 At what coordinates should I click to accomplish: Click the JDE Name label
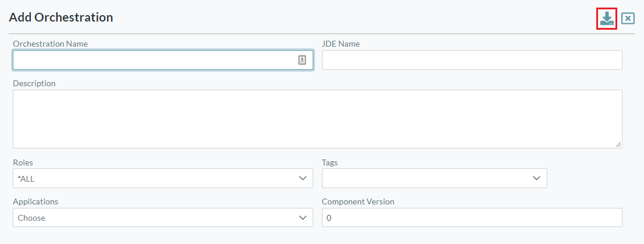click(x=341, y=44)
